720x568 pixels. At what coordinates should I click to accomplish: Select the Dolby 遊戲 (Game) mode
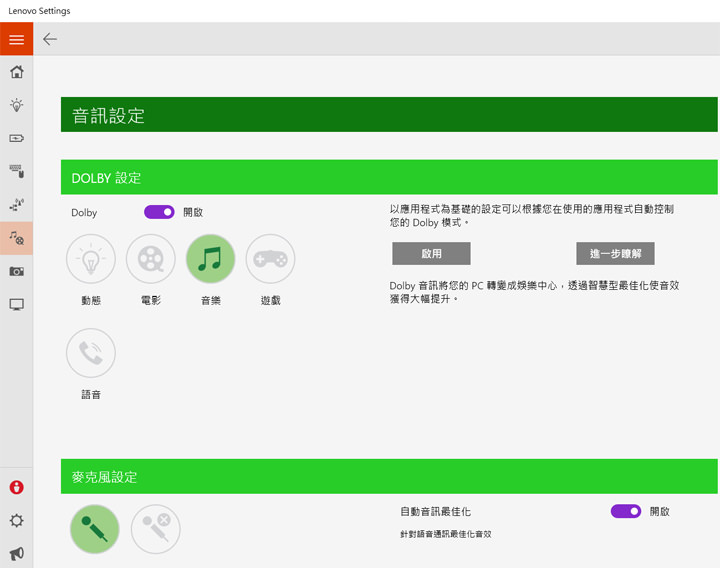click(270, 260)
